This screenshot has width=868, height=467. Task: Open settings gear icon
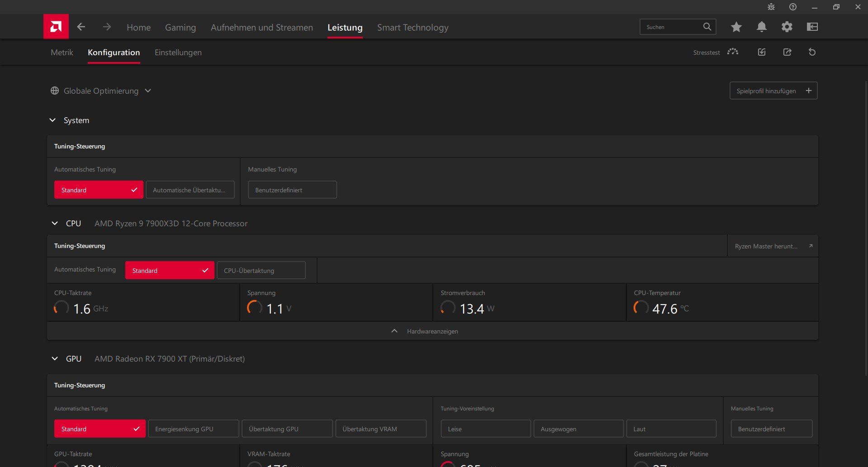click(787, 27)
